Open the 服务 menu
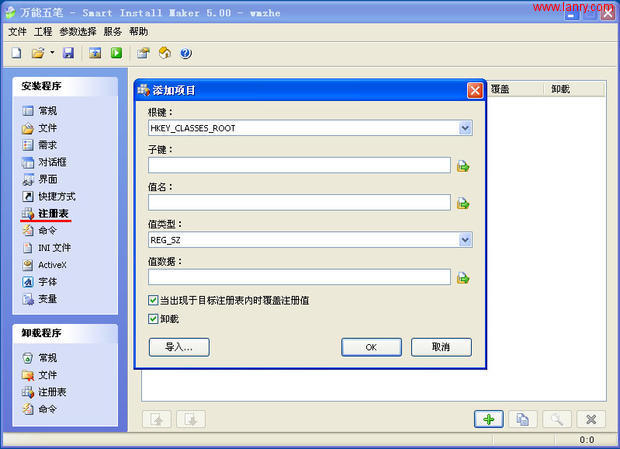 click(113, 32)
